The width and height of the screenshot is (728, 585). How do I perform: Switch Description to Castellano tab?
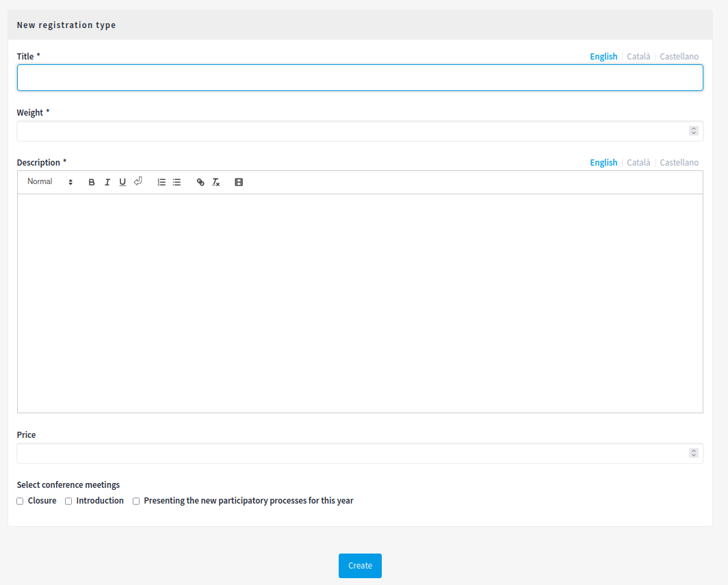point(679,163)
